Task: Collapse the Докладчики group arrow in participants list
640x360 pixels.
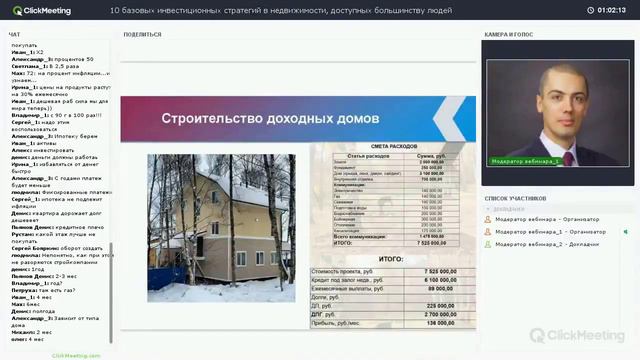Action: pos(487,209)
